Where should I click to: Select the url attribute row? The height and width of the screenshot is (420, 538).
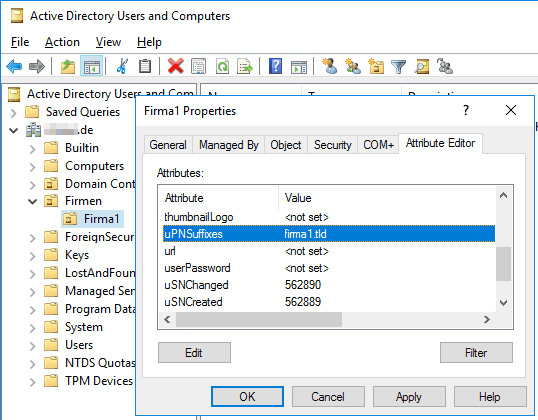(329, 251)
